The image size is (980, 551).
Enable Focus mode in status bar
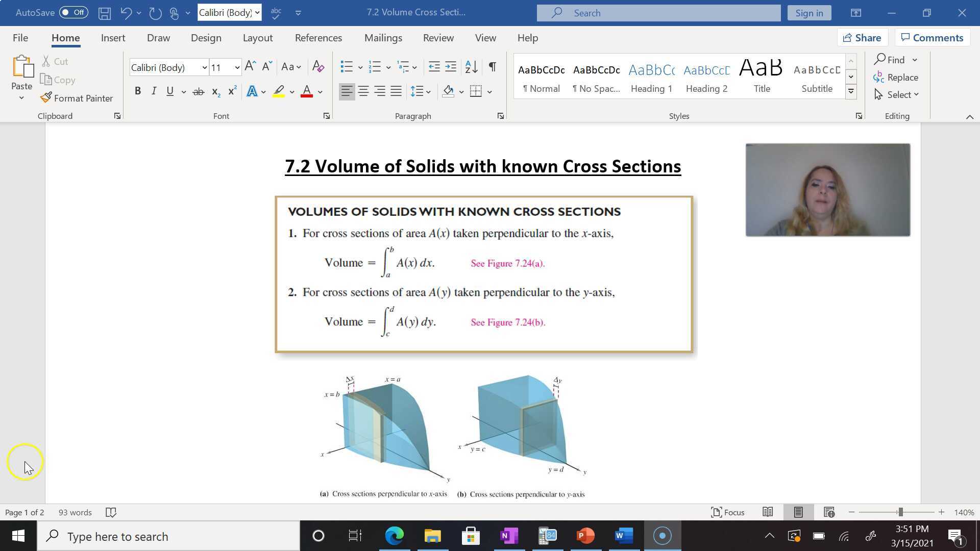728,512
